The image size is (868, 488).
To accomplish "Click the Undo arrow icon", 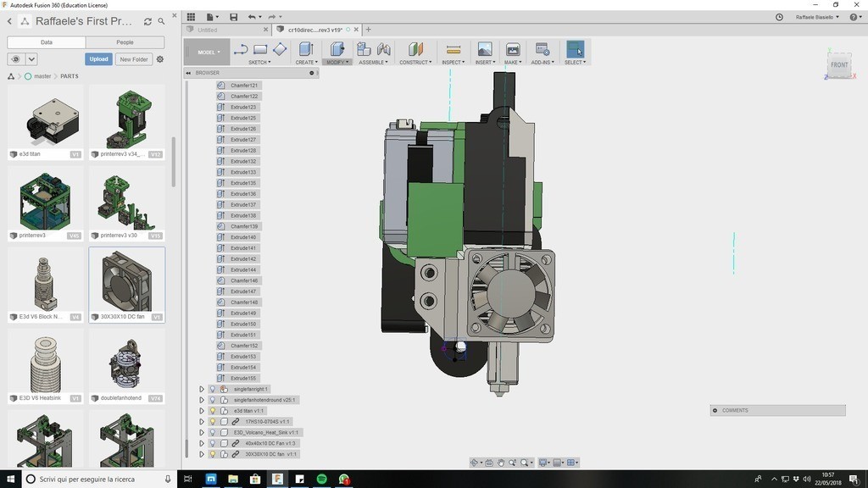I will tap(252, 17).
